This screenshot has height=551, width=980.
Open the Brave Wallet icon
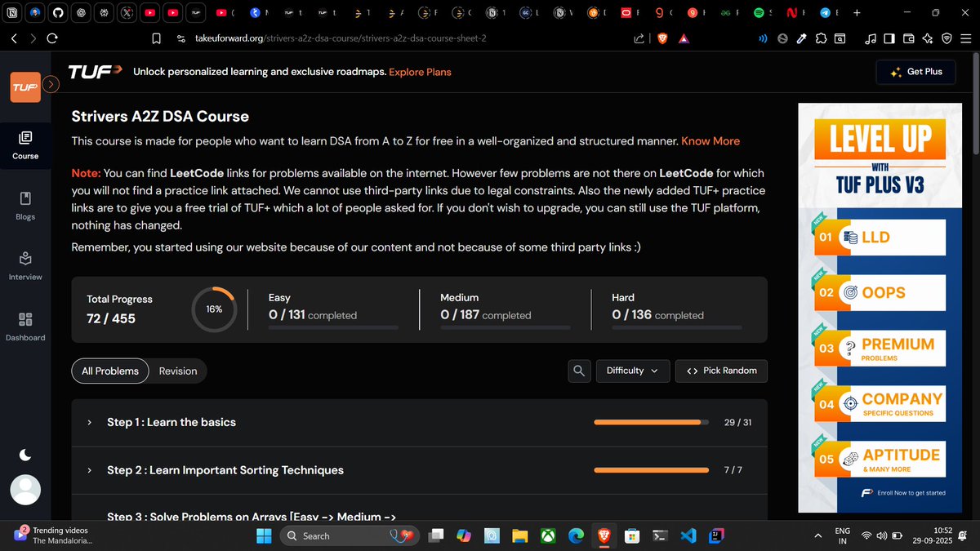[908, 38]
